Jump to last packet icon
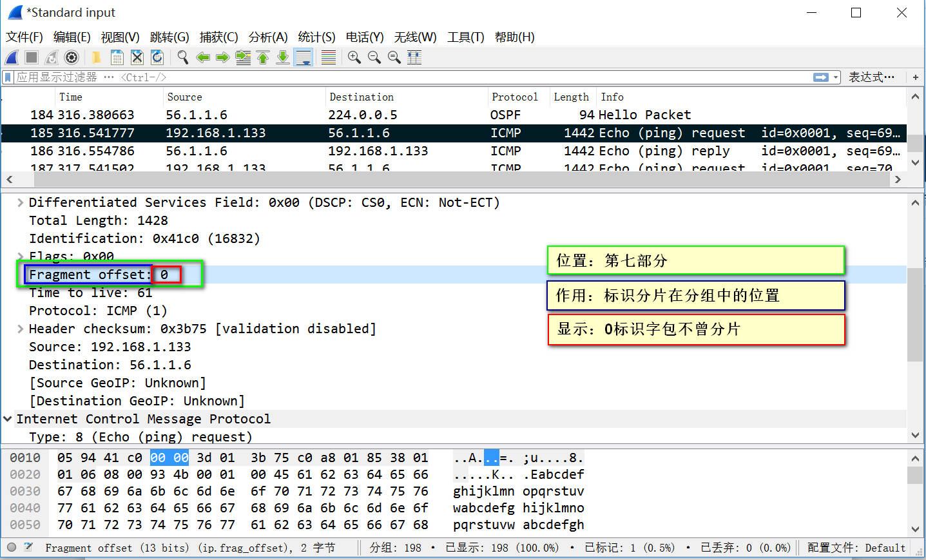926x560 pixels. (x=283, y=57)
